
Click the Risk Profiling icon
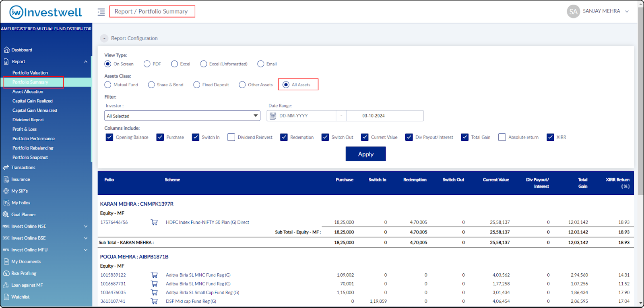(6, 273)
